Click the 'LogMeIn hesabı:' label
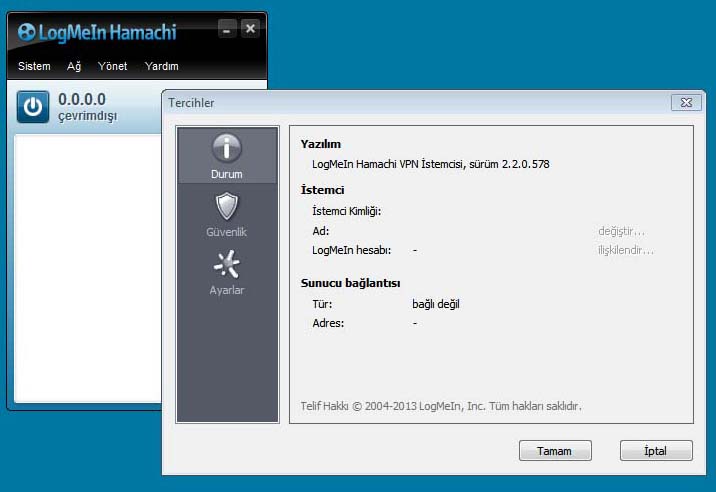 352,250
